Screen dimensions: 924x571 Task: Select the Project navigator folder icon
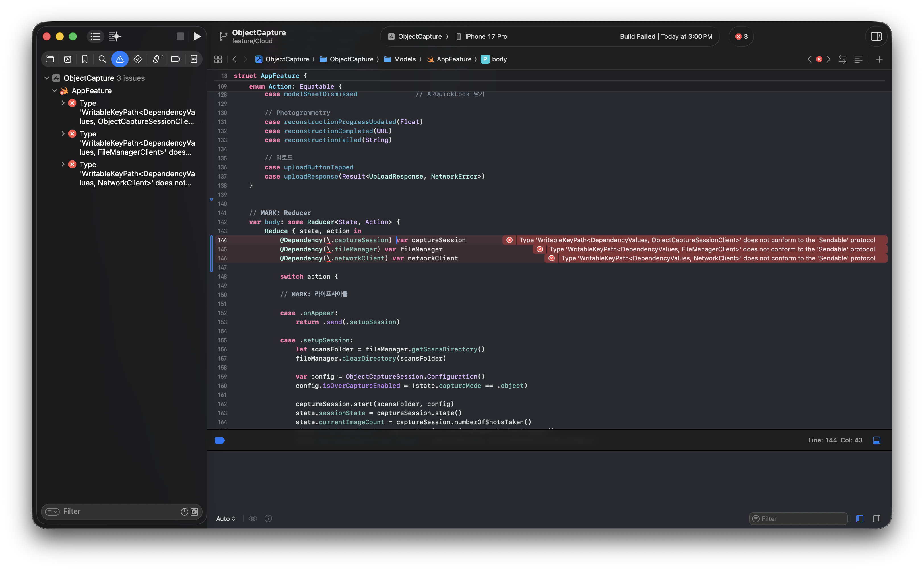tap(50, 59)
